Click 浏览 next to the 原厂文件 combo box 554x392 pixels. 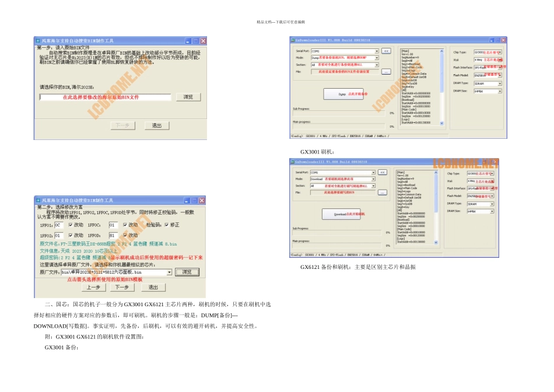187,272
